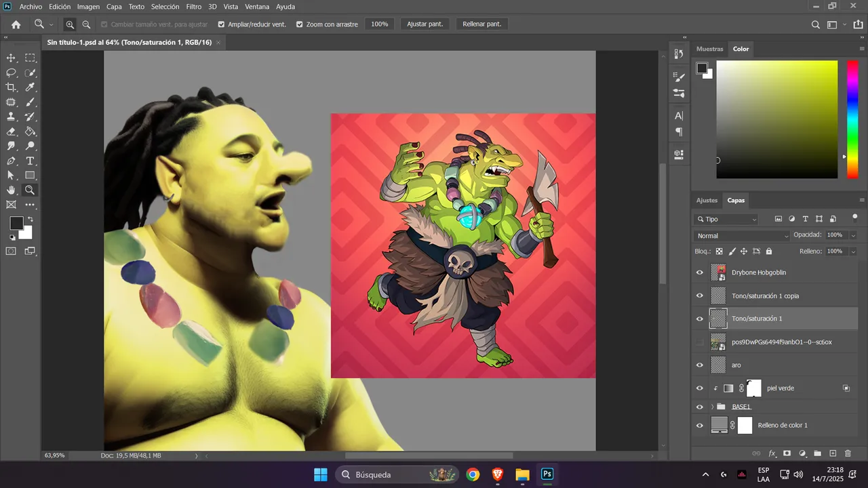Open the Capas panel options menu
Image resolution: width=868 pixels, height=488 pixels.
(862, 200)
